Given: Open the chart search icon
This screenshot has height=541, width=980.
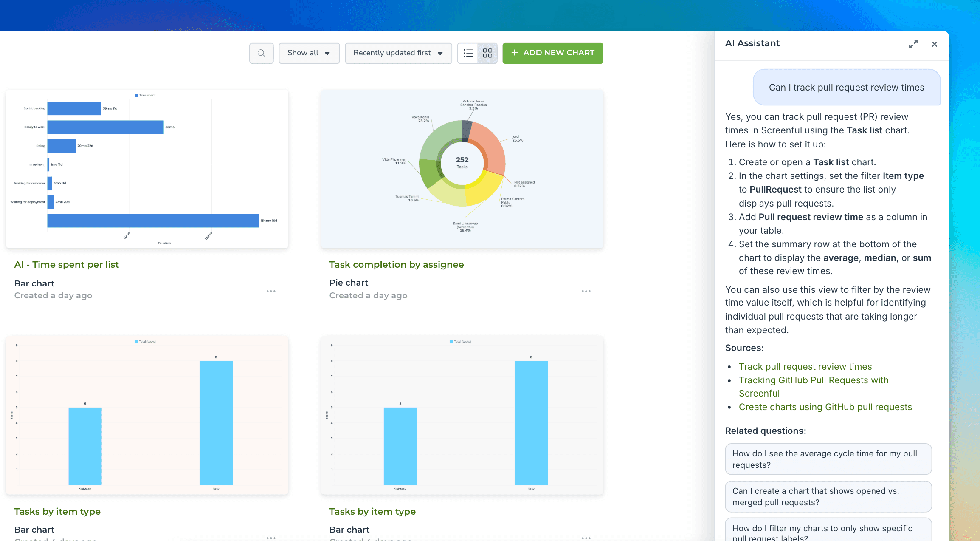Looking at the screenshot, I should (261, 53).
